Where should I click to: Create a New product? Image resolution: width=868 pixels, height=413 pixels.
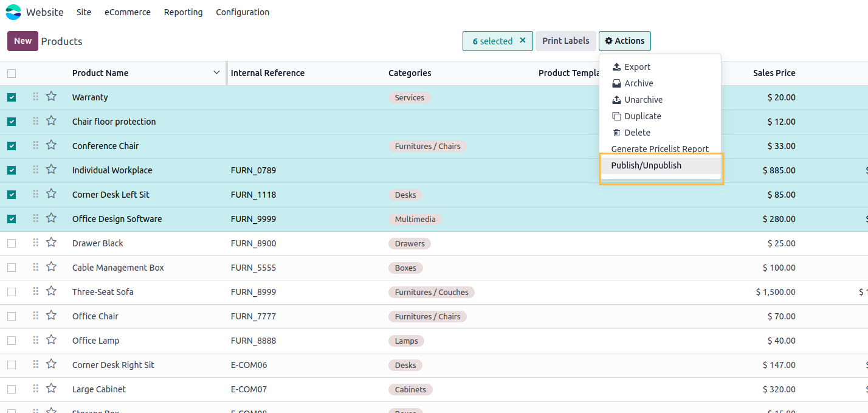pyautogui.click(x=22, y=41)
